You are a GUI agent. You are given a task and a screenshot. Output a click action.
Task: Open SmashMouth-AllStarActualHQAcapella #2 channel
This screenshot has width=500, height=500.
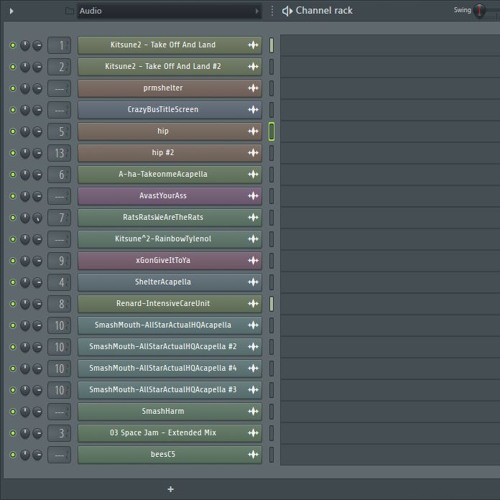(169, 347)
